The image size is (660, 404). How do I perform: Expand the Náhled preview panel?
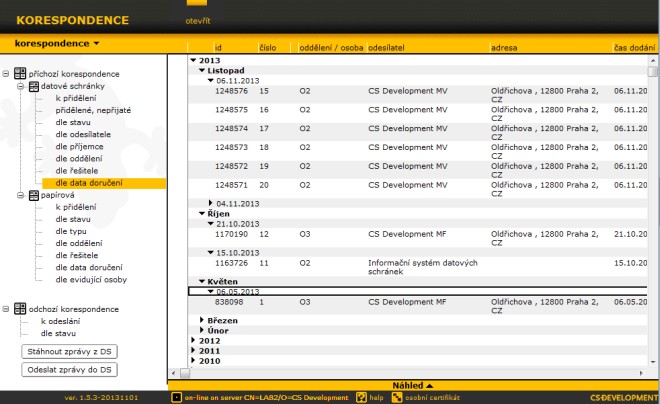point(413,384)
